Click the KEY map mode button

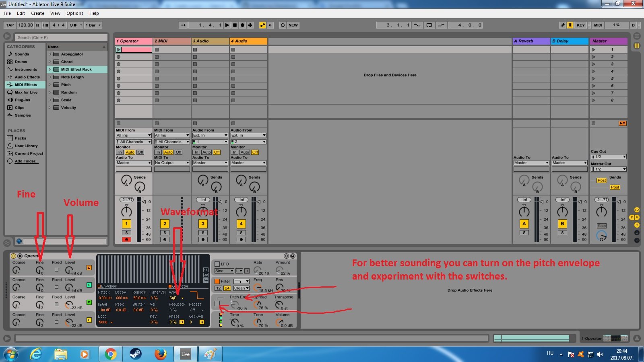[x=580, y=25]
